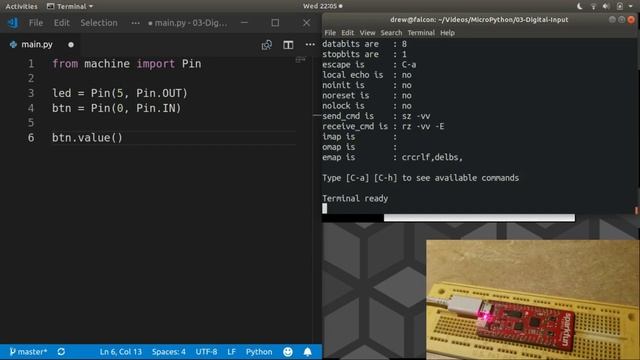Click the unsaved dot on main.py tab
This screenshot has height=360, width=640.
(71, 44)
